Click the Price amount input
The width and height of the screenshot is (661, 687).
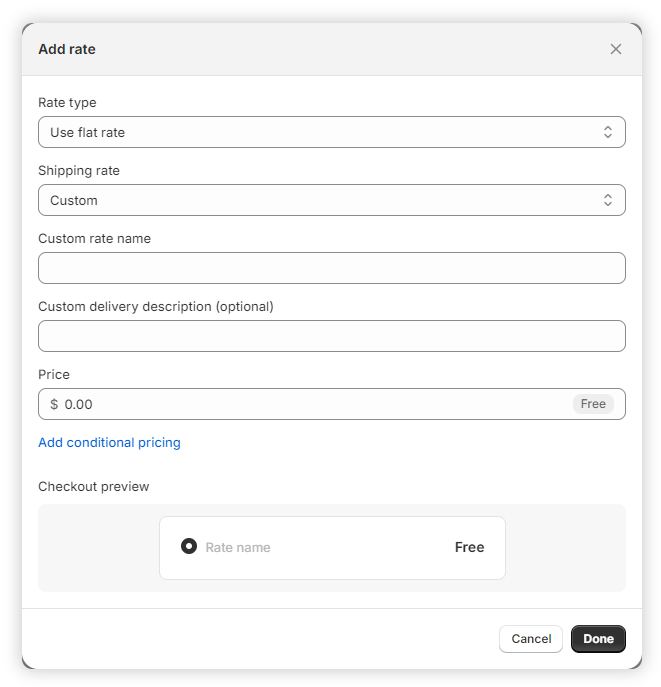[x=310, y=404]
